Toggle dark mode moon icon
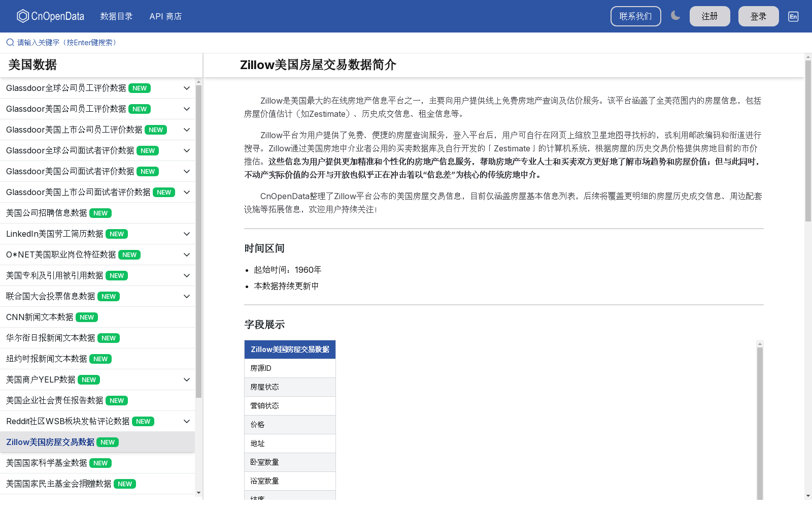 (675, 16)
